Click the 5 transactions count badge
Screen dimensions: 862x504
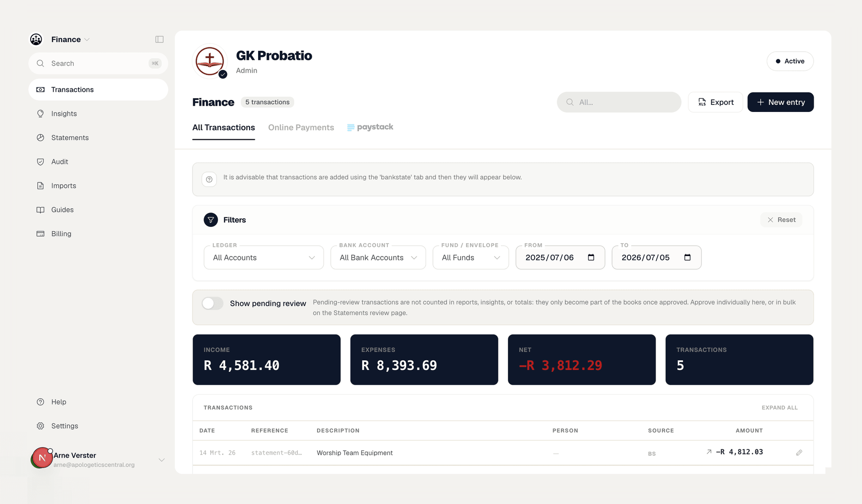(267, 102)
